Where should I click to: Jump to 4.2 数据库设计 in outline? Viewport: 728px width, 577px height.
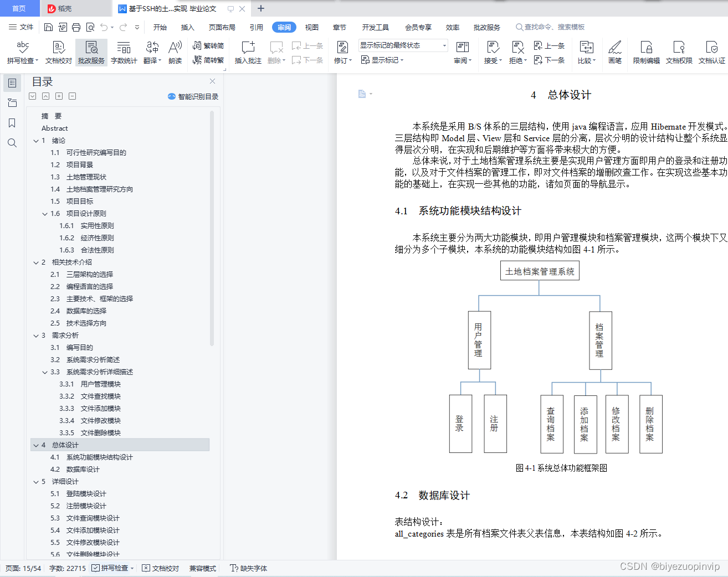(75, 470)
